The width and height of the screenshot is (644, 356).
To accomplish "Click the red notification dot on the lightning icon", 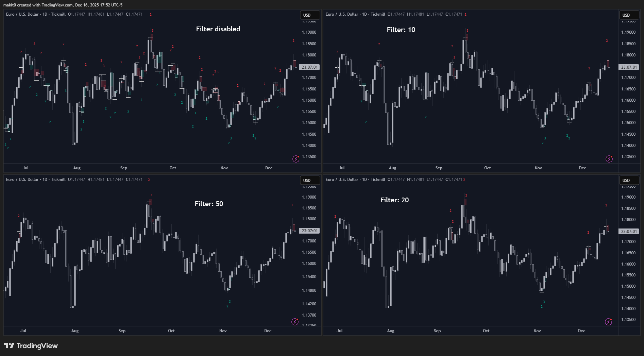I will [x=298, y=156].
